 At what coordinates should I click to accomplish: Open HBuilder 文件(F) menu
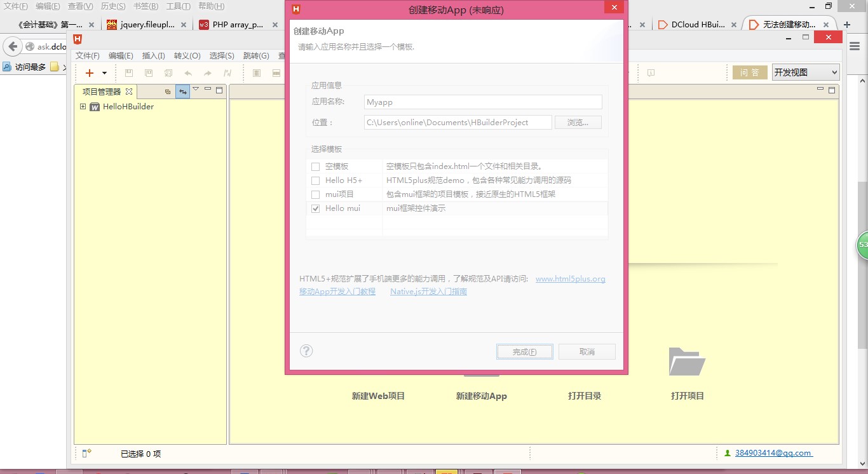click(88, 56)
